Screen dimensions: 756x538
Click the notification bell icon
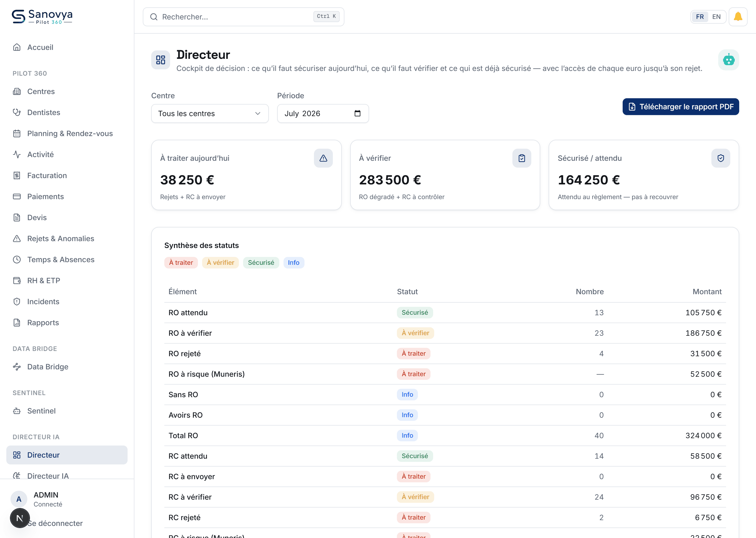[738, 17]
